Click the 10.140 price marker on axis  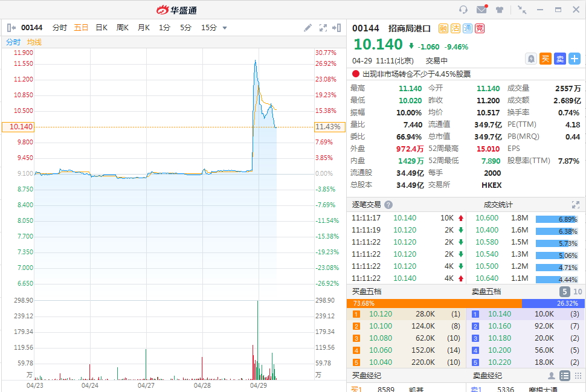click(18, 127)
